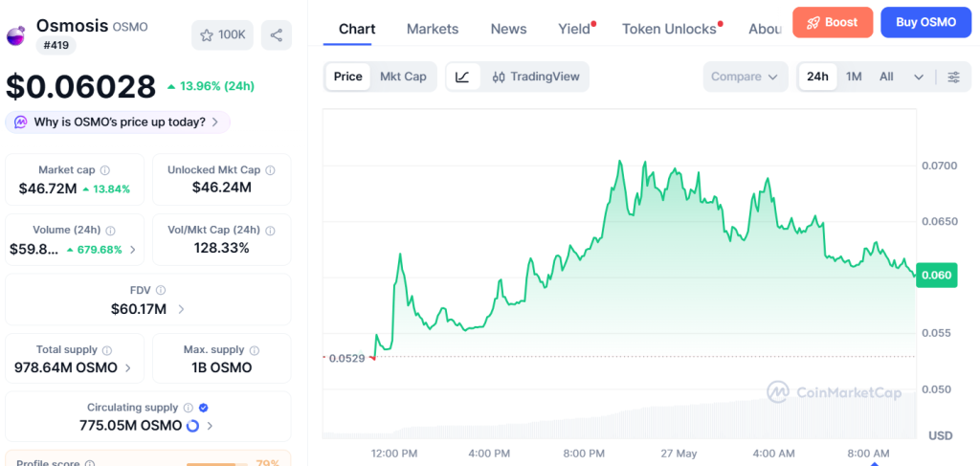The width and height of the screenshot is (980, 466).
Task: Click the circulating supply verified badge
Action: point(203,408)
